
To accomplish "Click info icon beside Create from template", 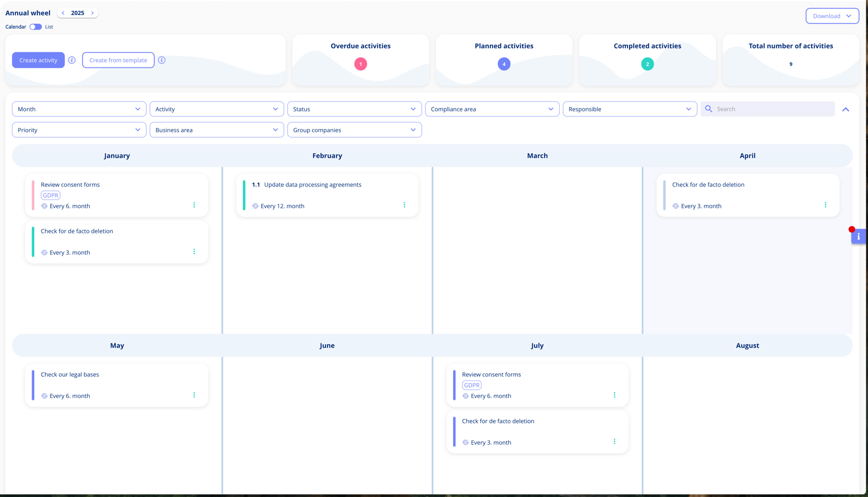I will coord(162,60).
